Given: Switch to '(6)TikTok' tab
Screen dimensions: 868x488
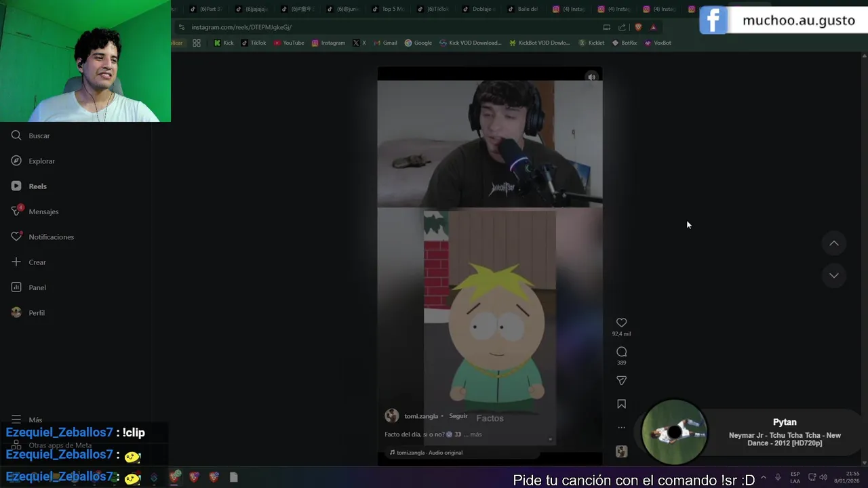Looking at the screenshot, I should (433, 9).
